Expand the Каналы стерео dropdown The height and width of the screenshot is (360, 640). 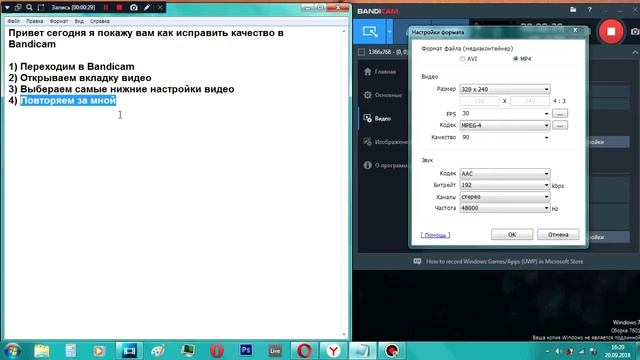[x=505, y=197]
